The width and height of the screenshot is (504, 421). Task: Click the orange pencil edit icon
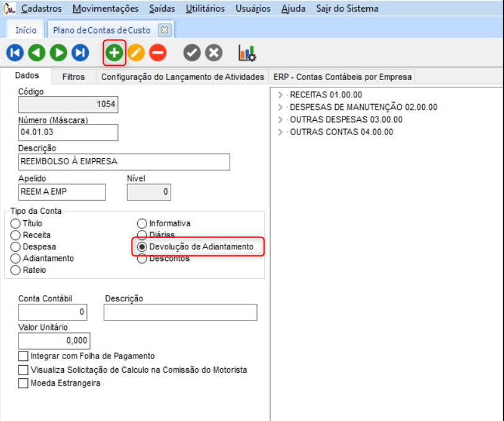[x=136, y=53]
